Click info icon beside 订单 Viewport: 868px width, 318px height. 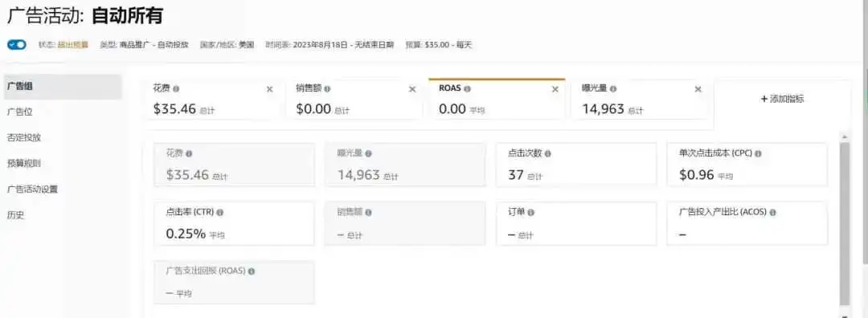coord(531,212)
